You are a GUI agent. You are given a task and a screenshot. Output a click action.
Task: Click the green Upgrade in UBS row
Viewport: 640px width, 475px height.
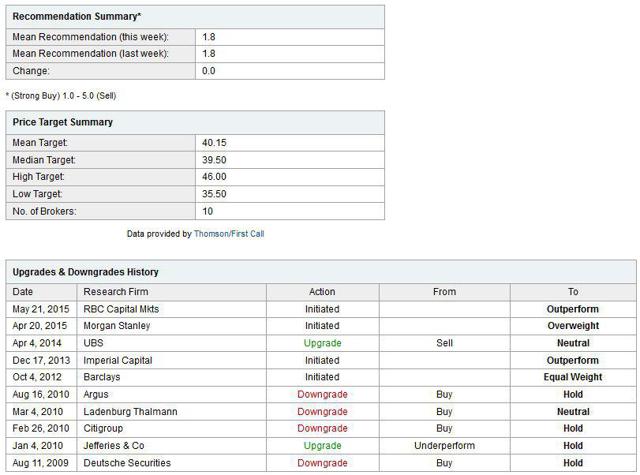(x=322, y=343)
